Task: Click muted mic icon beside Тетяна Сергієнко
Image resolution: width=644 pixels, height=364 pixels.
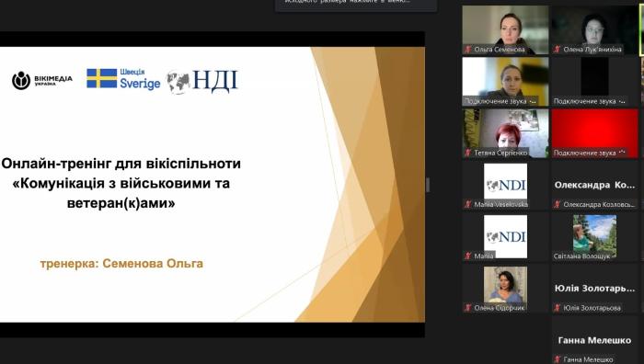Action: pos(467,153)
